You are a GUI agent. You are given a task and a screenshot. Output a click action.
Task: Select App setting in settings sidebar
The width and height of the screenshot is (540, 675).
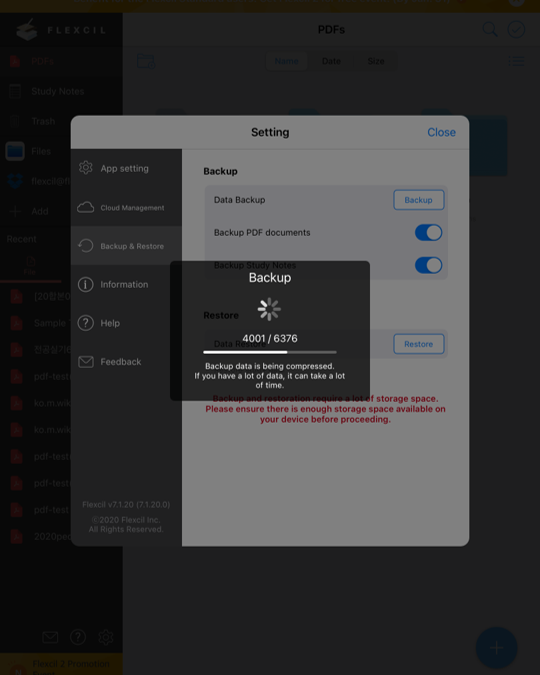[x=126, y=168]
